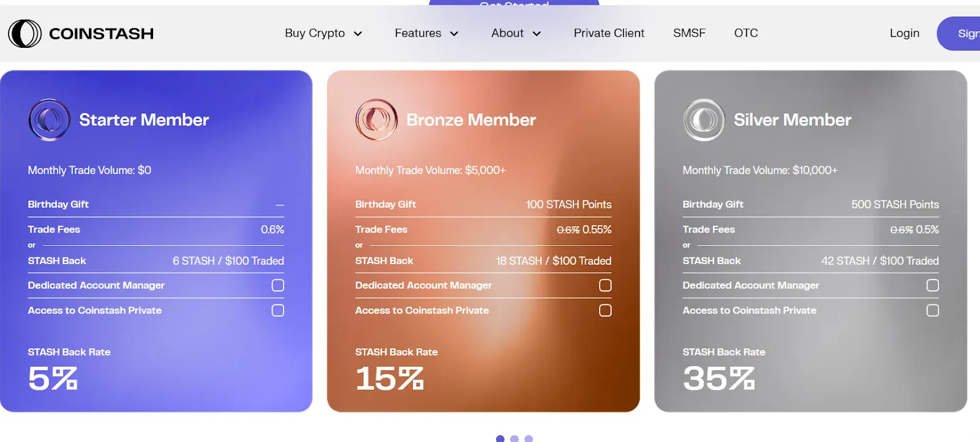
Task: Tick Silver Dedicated Account Manager checkbox
Action: (933, 285)
